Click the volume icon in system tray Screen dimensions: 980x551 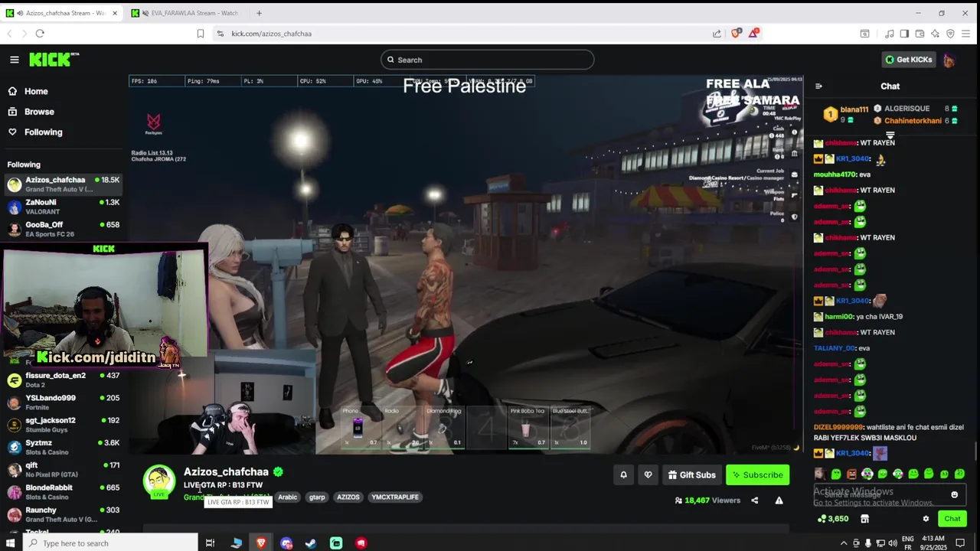(x=893, y=543)
